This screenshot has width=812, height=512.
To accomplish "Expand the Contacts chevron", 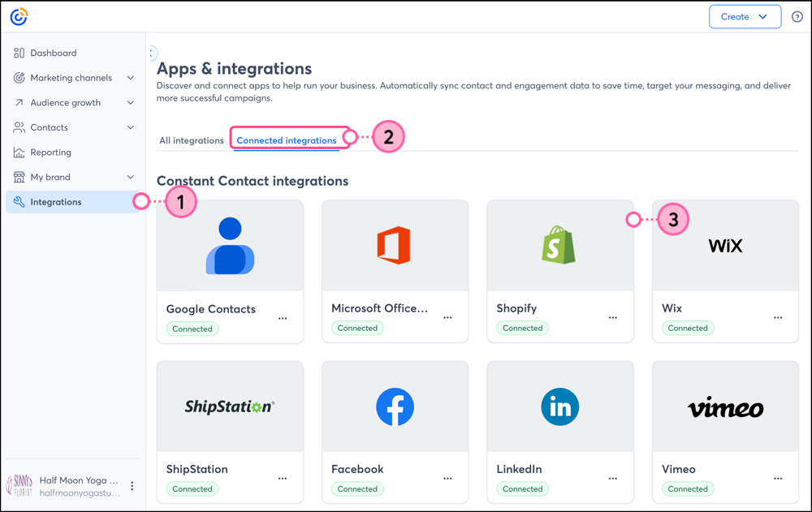I will click(131, 127).
